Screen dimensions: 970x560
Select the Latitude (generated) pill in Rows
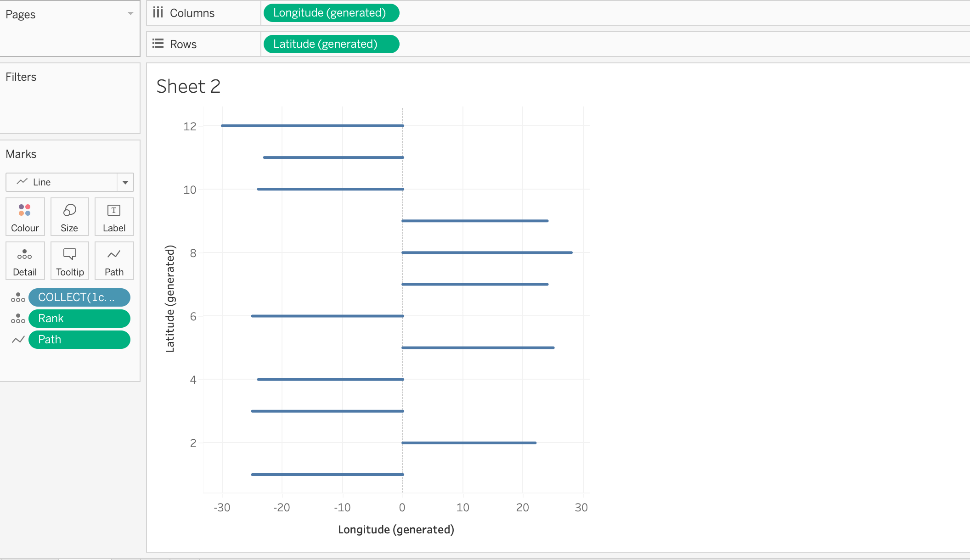pyautogui.click(x=331, y=44)
